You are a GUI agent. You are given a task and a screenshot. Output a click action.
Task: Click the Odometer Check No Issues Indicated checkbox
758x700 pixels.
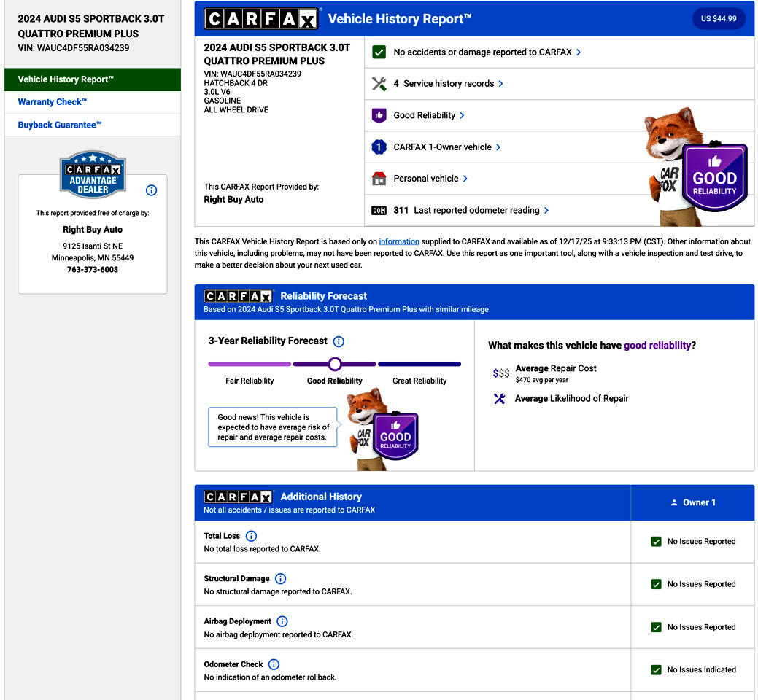[x=656, y=670]
